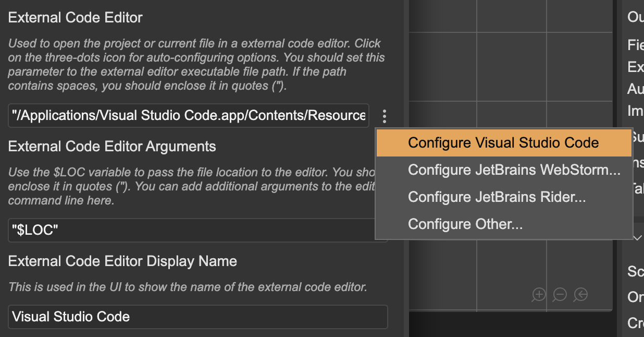The height and width of the screenshot is (337, 644).
Task: Select the zoom-in magnifier icon
Action: click(x=538, y=295)
